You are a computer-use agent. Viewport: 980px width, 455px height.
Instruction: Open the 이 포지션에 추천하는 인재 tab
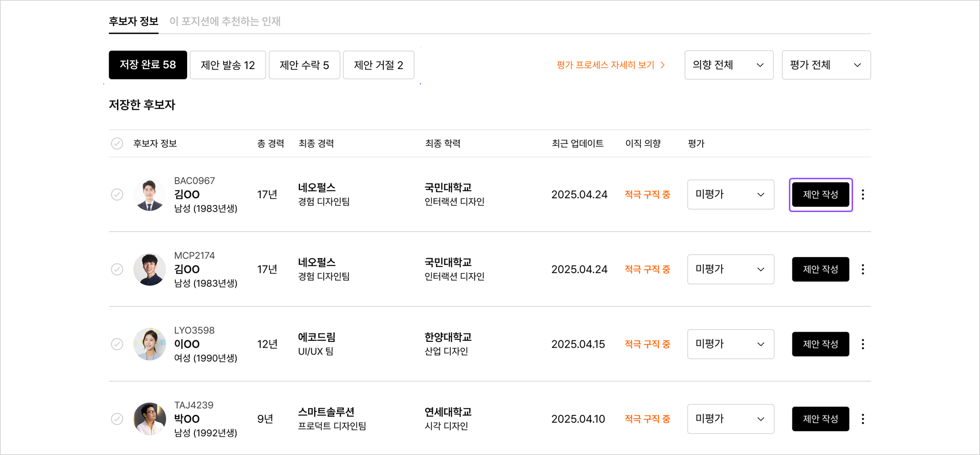tap(225, 22)
